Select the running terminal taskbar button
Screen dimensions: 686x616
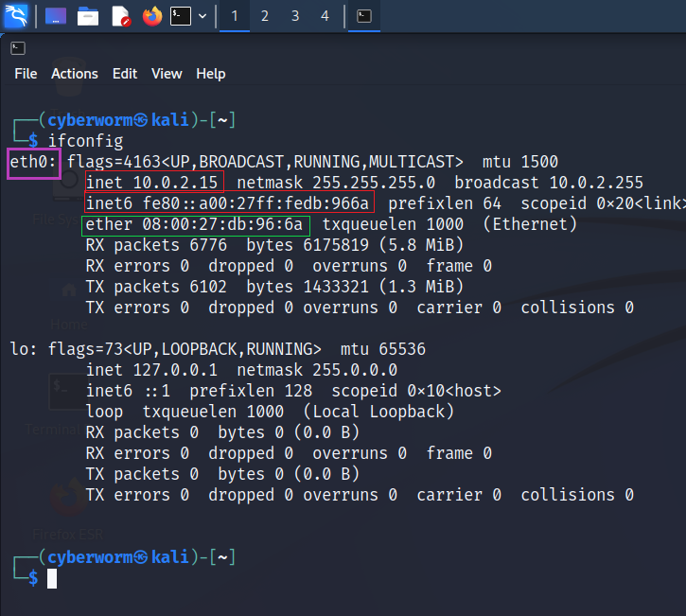[x=364, y=16]
